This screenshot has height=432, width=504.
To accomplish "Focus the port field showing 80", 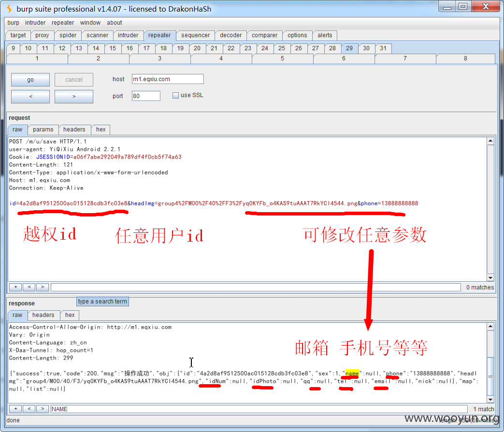I will (146, 96).
